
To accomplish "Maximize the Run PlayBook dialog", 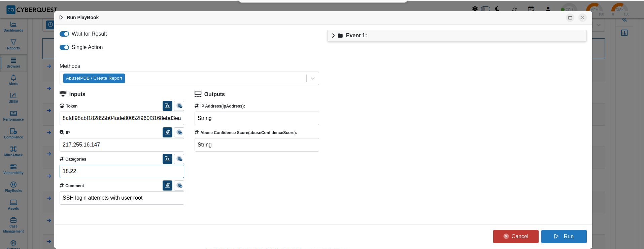I will [x=570, y=18].
